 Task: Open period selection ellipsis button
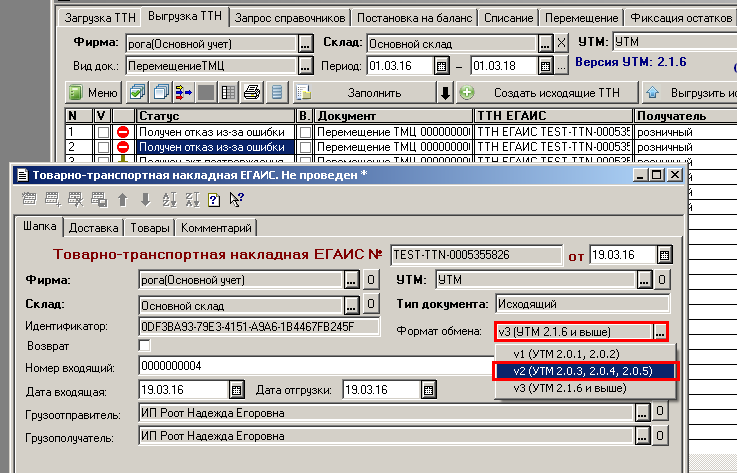pyautogui.click(x=561, y=66)
